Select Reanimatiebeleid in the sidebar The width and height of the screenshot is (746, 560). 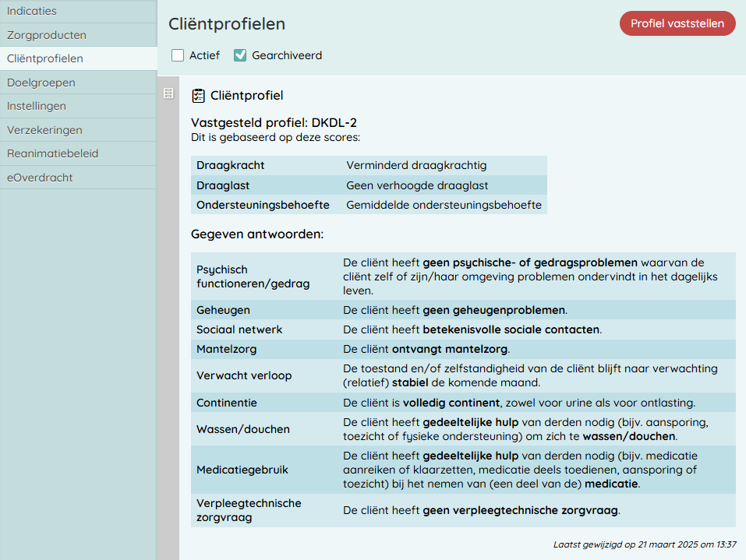[x=53, y=153]
